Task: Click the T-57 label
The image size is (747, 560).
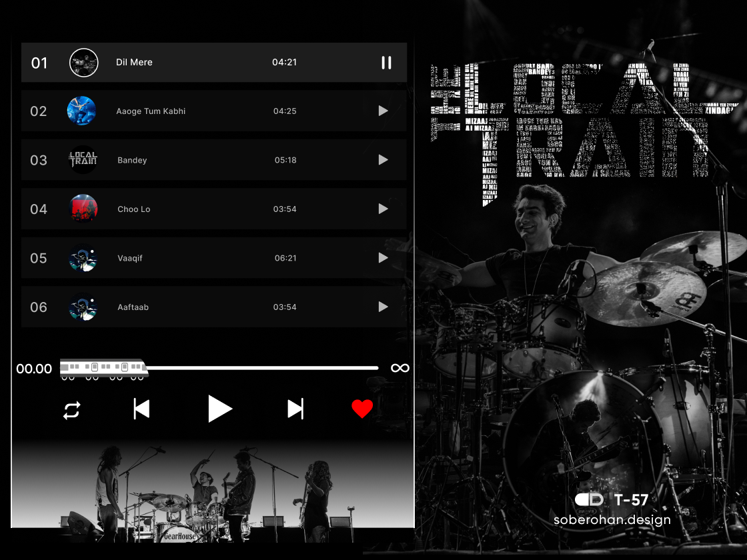Action: [631, 500]
